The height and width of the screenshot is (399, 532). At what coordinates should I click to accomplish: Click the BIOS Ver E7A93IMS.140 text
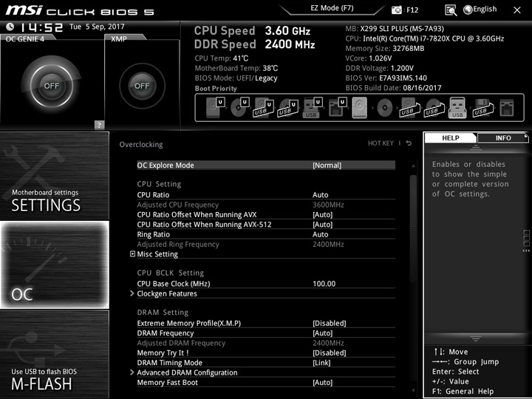[386, 78]
